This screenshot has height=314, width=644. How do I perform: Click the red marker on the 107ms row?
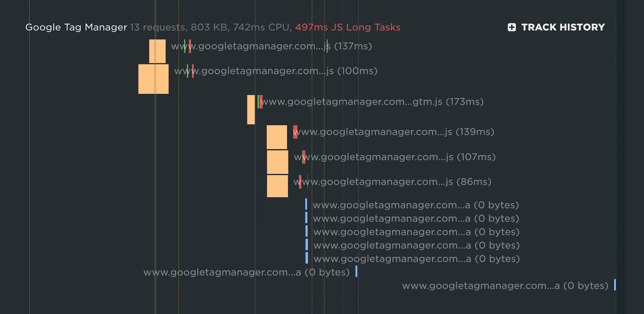click(304, 157)
